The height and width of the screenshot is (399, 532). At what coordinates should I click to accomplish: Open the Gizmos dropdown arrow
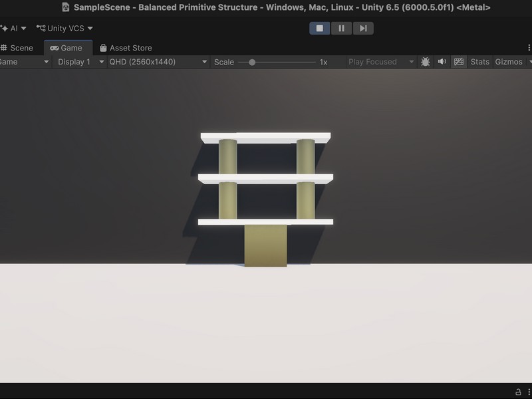[x=529, y=62]
